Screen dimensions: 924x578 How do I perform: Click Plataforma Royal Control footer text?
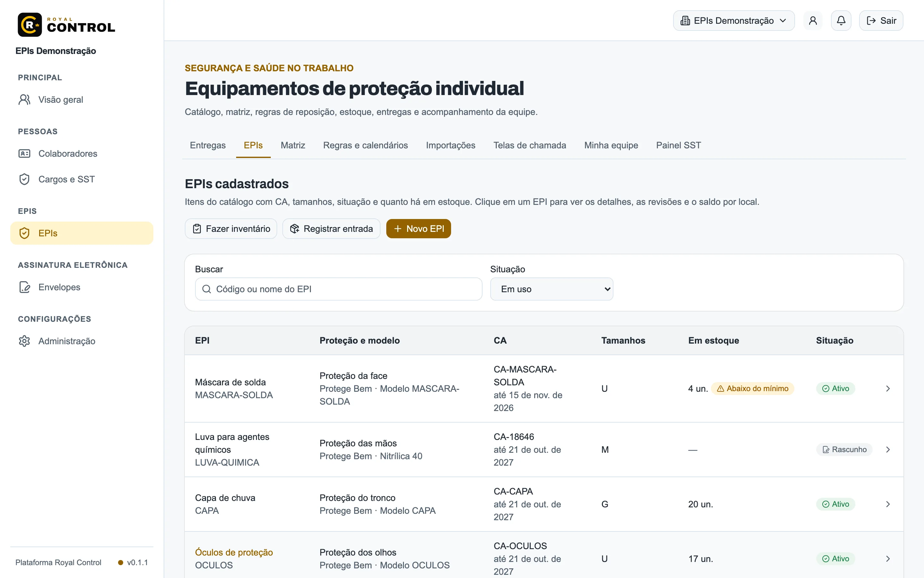tap(58, 562)
